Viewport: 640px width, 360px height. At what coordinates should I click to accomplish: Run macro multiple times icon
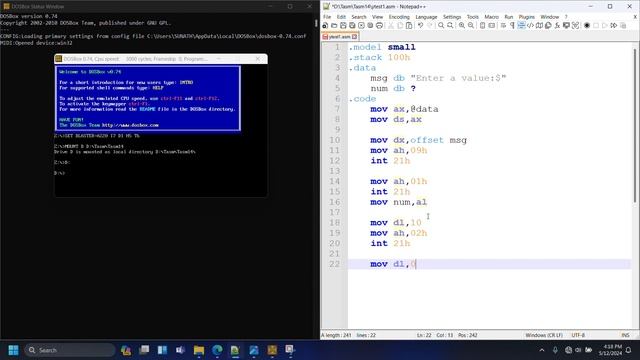pos(614,25)
